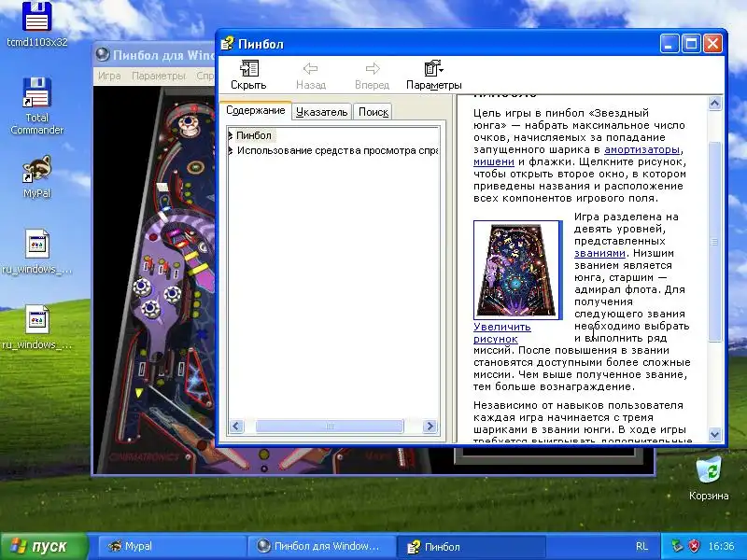Expand the Пинбол topic arrow in contents tree
This screenshot has width=747, height=560.
pyautogui.click(x=231, y=135)
